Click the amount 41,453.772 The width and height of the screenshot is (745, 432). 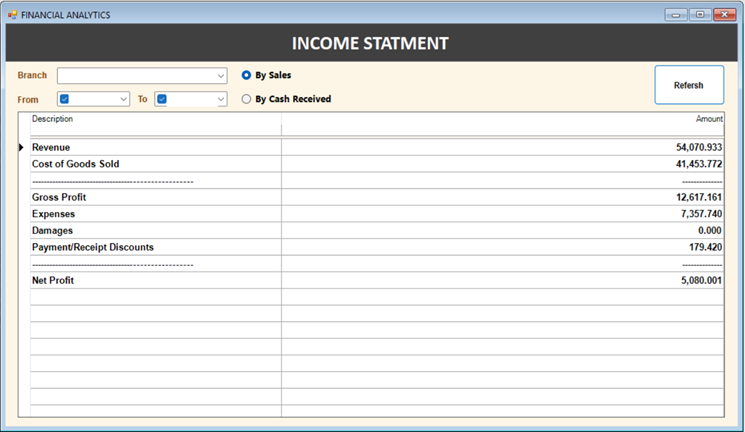(x=699, y=164)
